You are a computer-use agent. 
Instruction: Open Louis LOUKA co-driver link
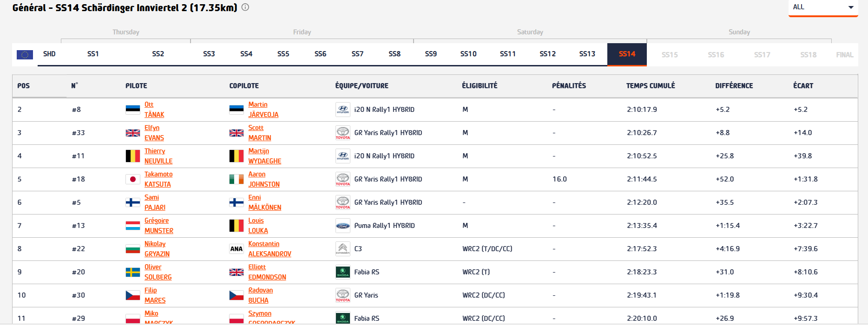click(258, 226)
